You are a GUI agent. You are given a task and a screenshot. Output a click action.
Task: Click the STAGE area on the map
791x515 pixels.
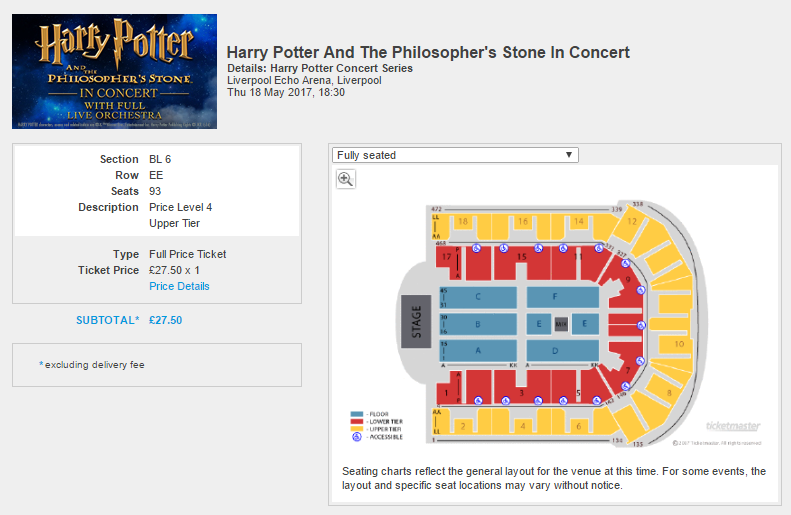click(416, 321)
